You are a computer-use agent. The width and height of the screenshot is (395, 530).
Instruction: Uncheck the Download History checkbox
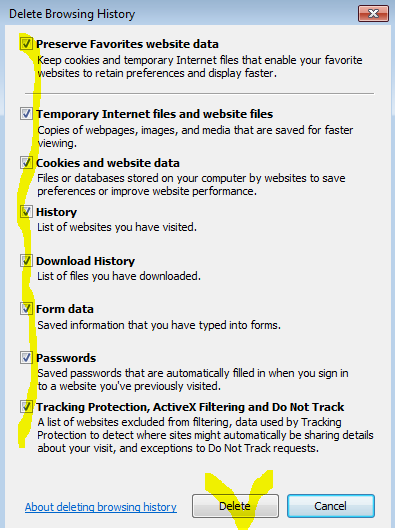pyautogui.click(x=26, y=261)
